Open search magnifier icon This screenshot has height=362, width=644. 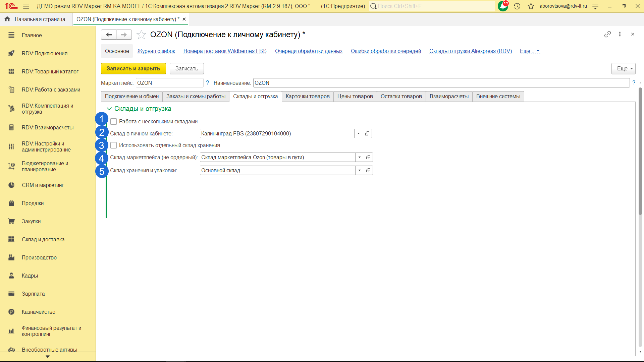[373, 6]
